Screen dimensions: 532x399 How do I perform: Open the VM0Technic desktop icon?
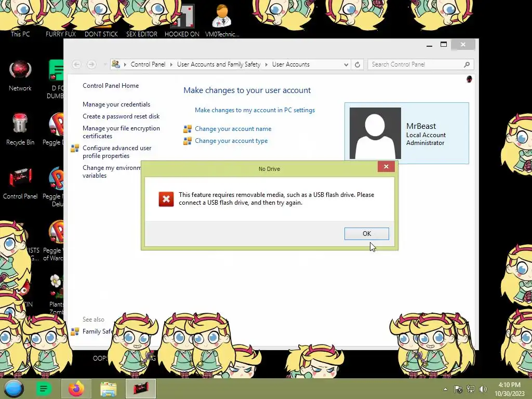click(x=222, y=20)
